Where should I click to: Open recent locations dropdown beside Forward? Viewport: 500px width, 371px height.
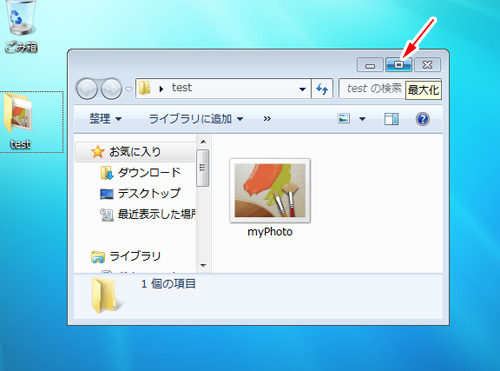129,89
